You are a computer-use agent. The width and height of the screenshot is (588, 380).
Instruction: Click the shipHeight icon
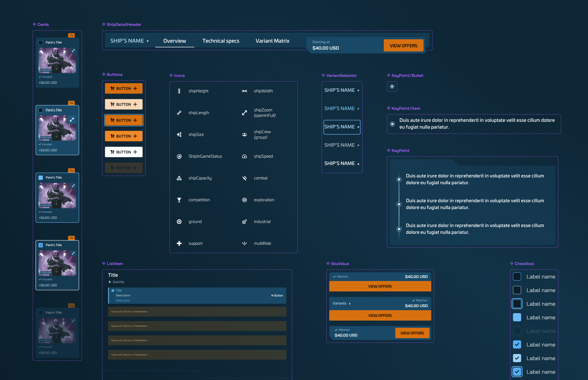click(x=179, y=91)
